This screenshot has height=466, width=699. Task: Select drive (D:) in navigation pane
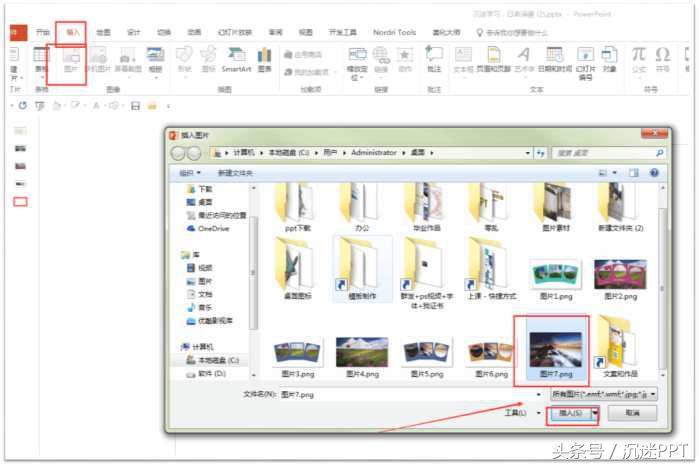point(206,373)
